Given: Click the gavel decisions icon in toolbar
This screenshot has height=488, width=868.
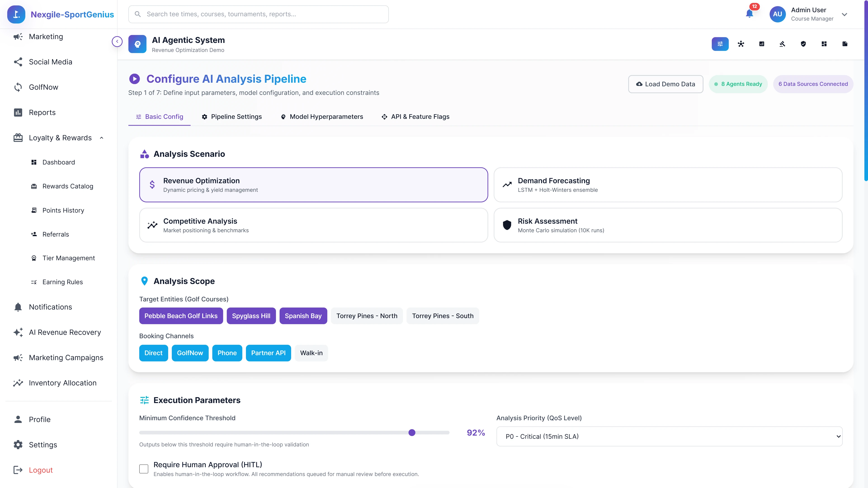Looking at the screenshot, I should (782, 44).
